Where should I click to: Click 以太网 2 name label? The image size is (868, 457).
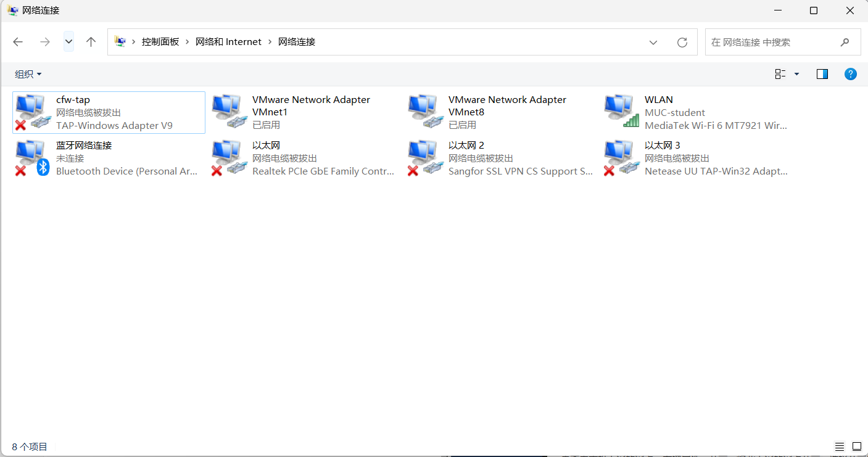tap(466, 146)
